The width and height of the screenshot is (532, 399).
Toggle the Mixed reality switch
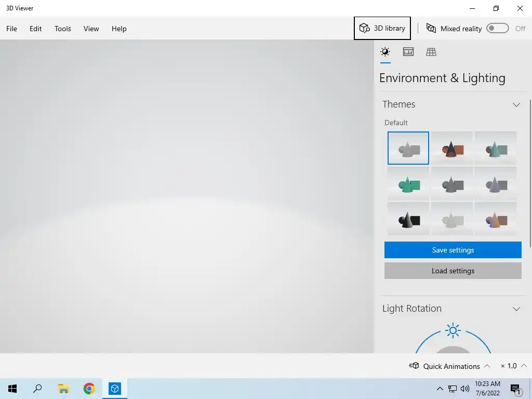(x=497, y=28)
